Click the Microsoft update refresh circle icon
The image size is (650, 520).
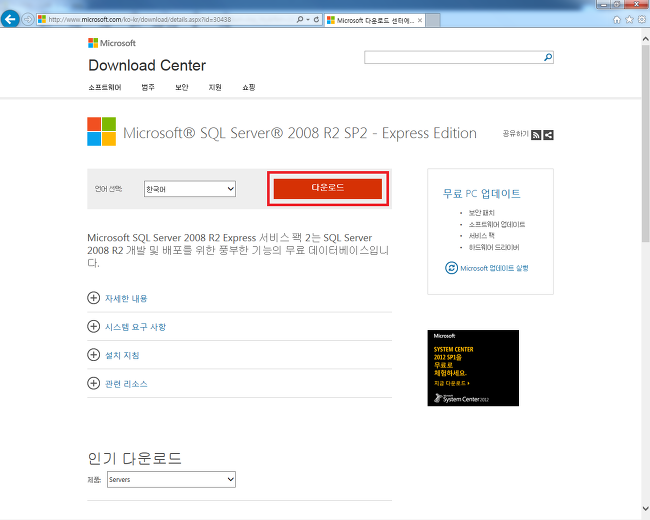click(x=451, y=268)
